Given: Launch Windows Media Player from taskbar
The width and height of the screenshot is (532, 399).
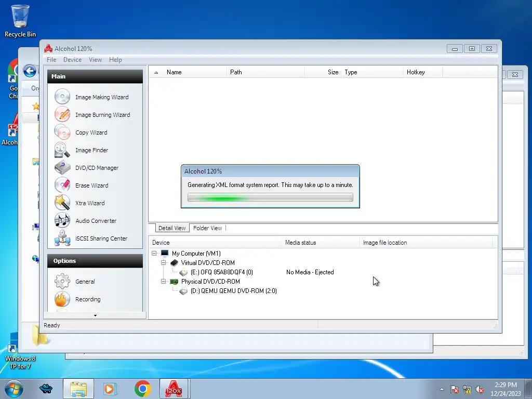Looking at the screenshot, I should point(110,389).
